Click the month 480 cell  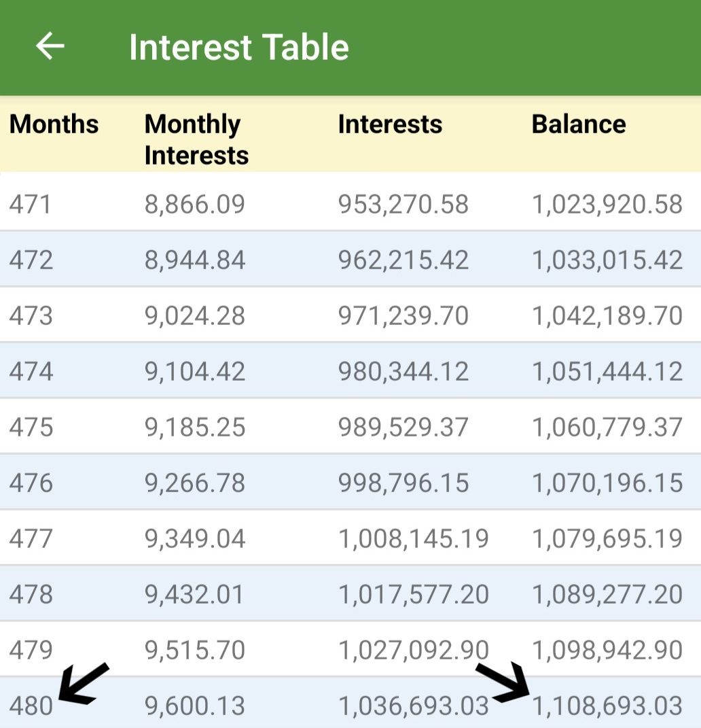[31, 706]
